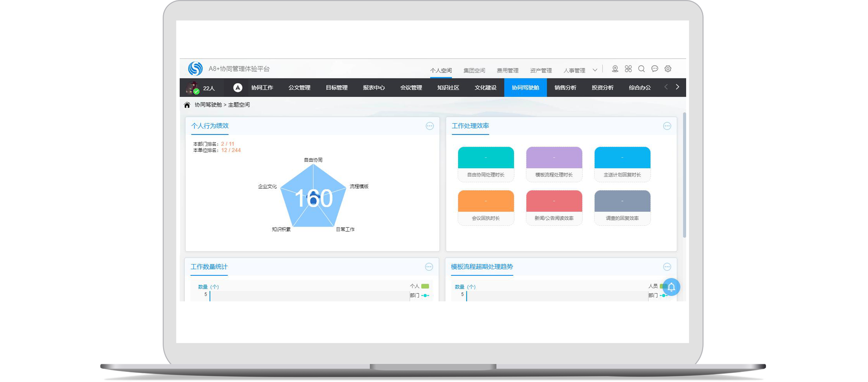This screenshot has width=868, height=382.
Task: Open more options for 个人行为绩效 panel
Action: coord(430,126)
